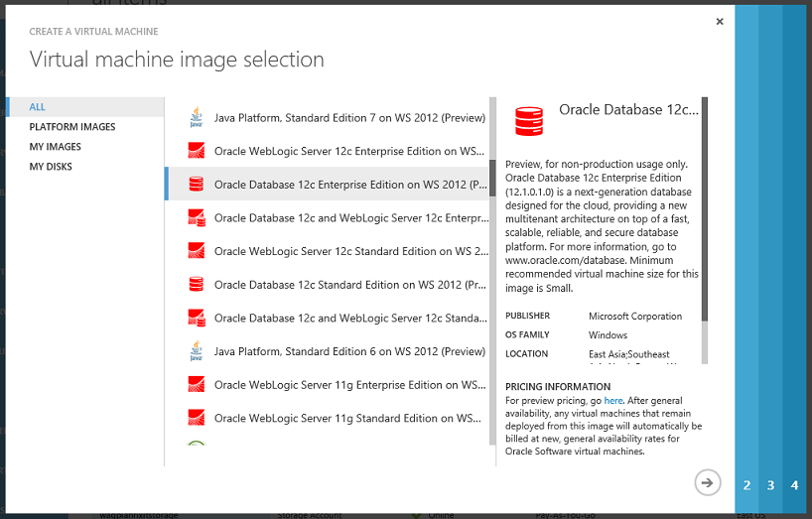Click the WebLogic 11g Standard Edition icon
Image resolution: width=812 pixels, height=519 pixels.
point(197,418)
